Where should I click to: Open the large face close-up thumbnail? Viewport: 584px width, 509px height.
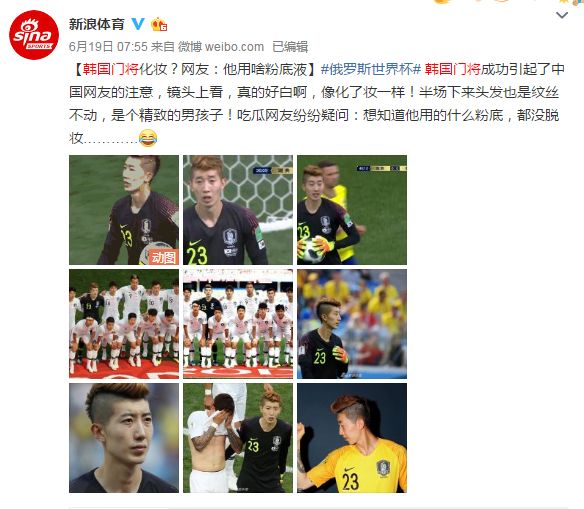(124, 438)
